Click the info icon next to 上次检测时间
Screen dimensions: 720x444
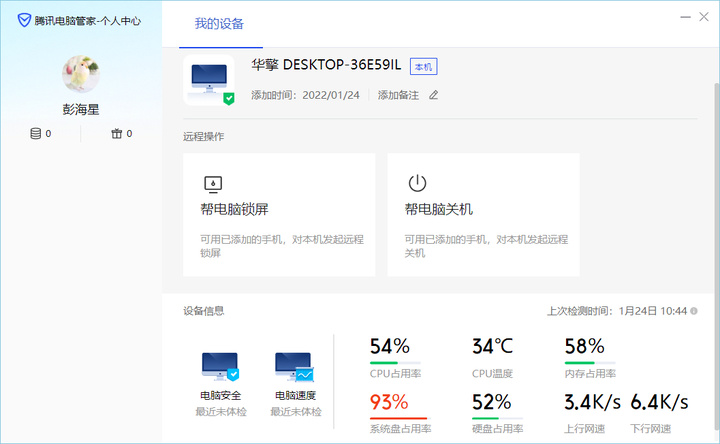coord(694,311)
